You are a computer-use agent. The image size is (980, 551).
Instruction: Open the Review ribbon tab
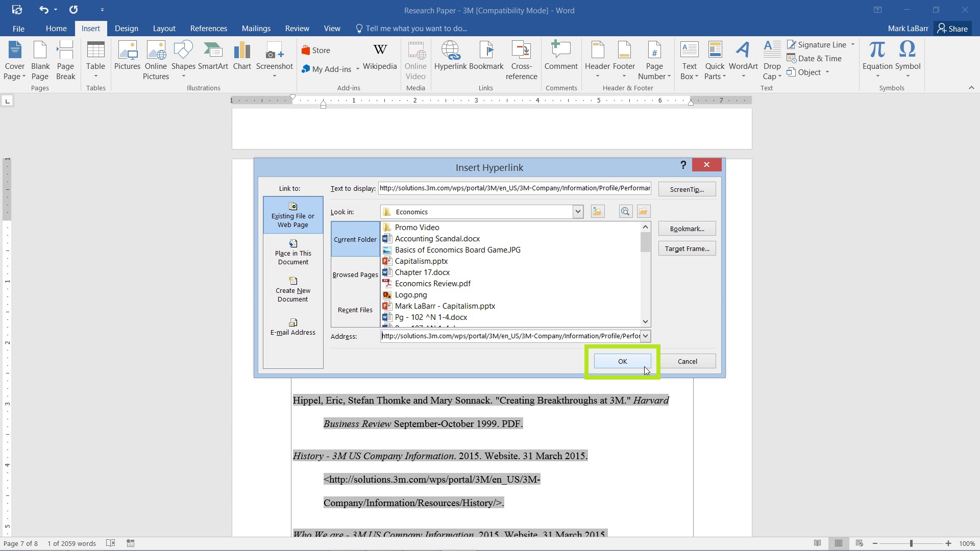[x=297, y=28]
